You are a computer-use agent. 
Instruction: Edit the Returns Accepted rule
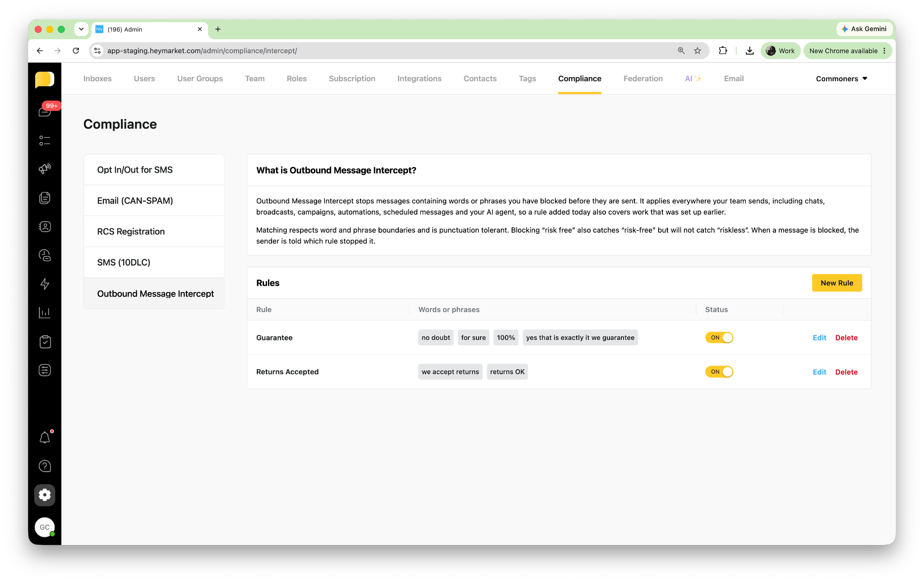click(819, 372)
